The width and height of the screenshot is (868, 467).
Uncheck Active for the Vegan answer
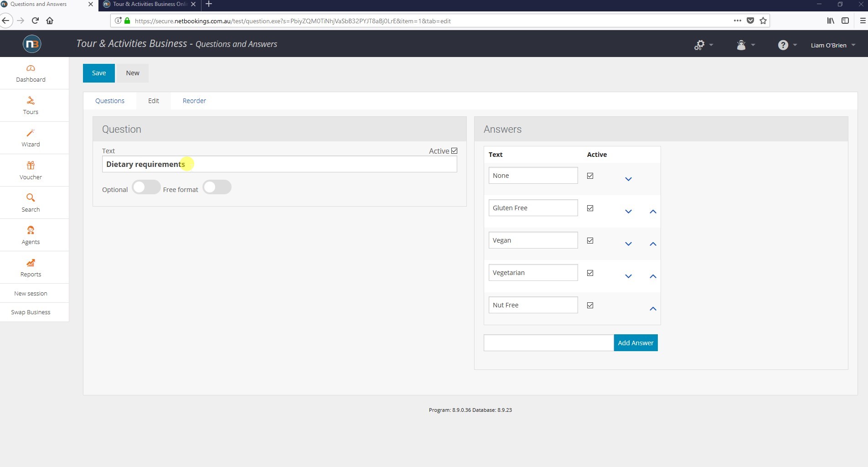pos(590,241)
